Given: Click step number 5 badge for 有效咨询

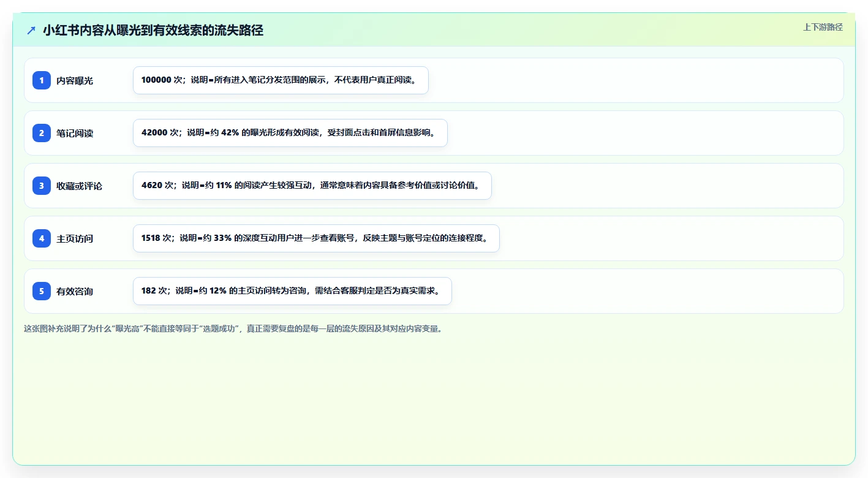Looking at the screenshot, I should tap(42, 291).
